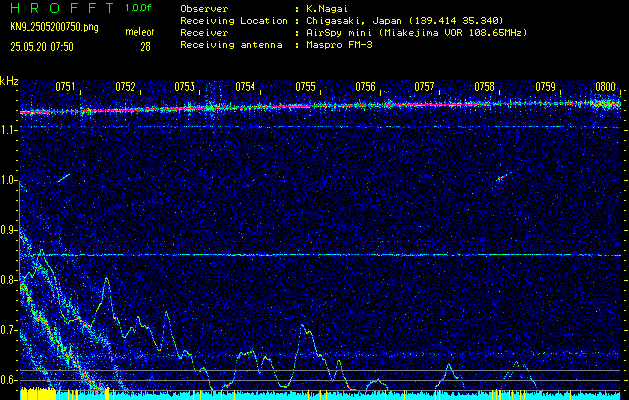Click the 0755 time marker
The image size is (629, 400).
point(305,87)
